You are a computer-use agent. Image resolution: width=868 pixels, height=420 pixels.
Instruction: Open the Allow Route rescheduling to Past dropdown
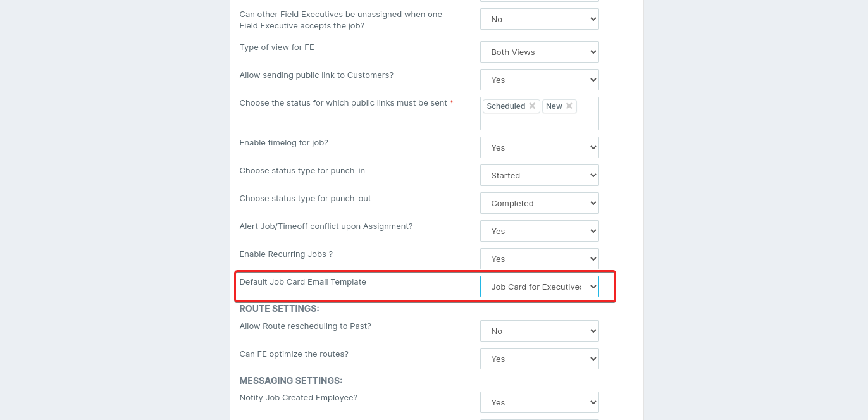(539, 331)
